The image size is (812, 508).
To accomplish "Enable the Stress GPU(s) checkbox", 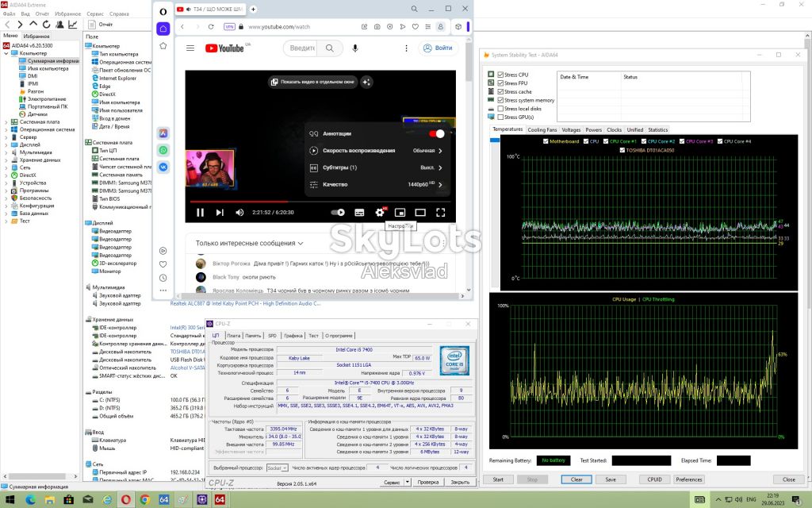I will (500, 117).
